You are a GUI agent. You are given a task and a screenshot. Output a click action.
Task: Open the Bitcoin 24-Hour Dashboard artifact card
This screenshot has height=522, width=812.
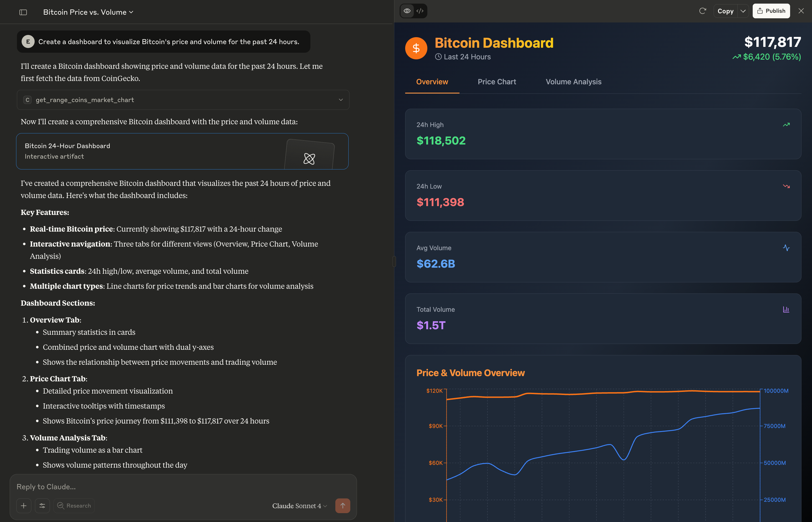(x=182, y=151)
